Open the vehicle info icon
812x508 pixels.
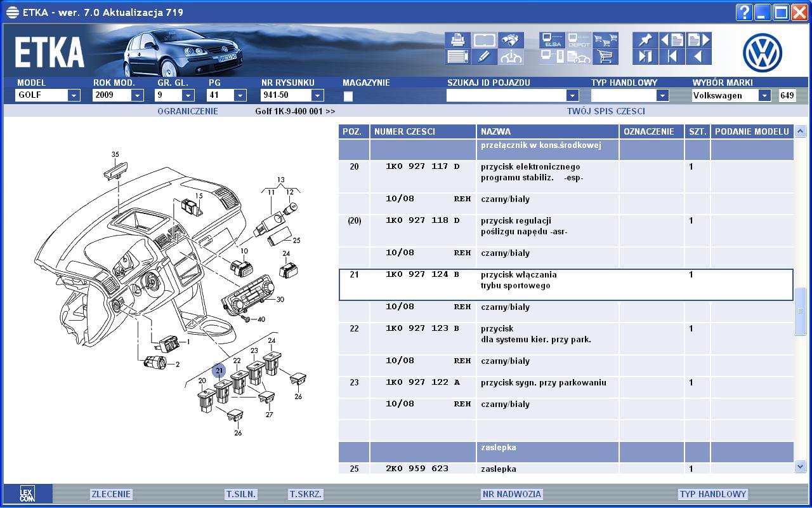[511, 57]
